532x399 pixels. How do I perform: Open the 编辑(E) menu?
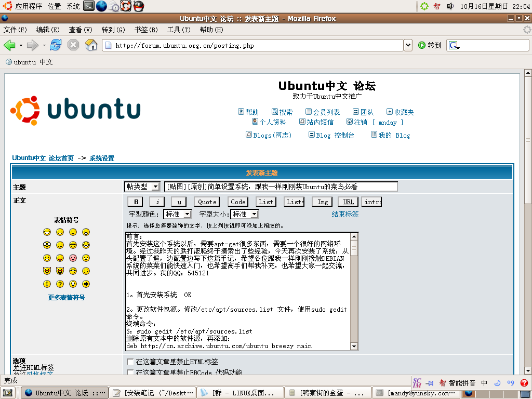(48, 30)
